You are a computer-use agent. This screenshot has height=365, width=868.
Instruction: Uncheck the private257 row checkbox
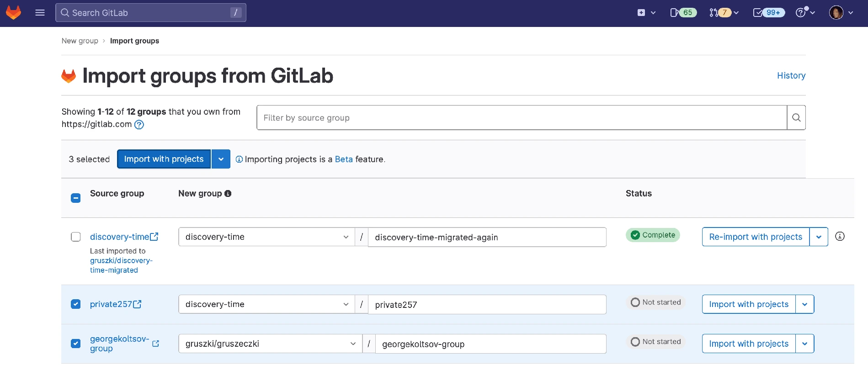coord(76,304)
